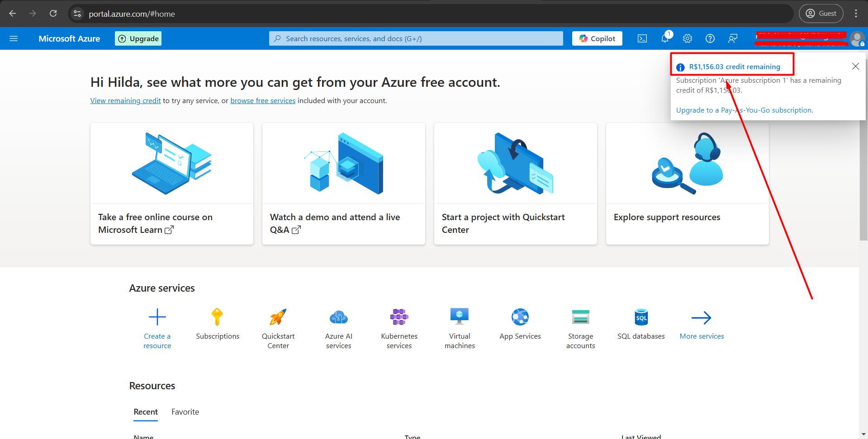Open the Feedback icon in header
The height and width of the screenshot is (439, 868).
point(733,38)
